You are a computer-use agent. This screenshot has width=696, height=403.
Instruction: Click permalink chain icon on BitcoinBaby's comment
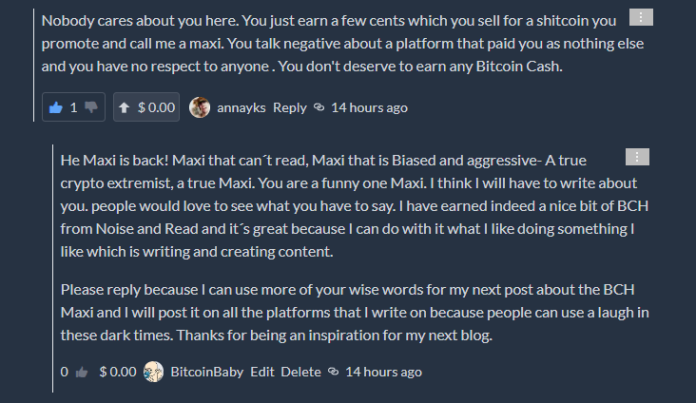pyautogui.click(x=333, y=371)
